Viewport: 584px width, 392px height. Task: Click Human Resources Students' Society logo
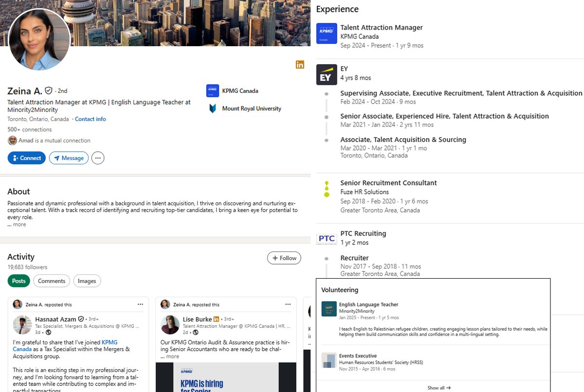coord(329,360)
